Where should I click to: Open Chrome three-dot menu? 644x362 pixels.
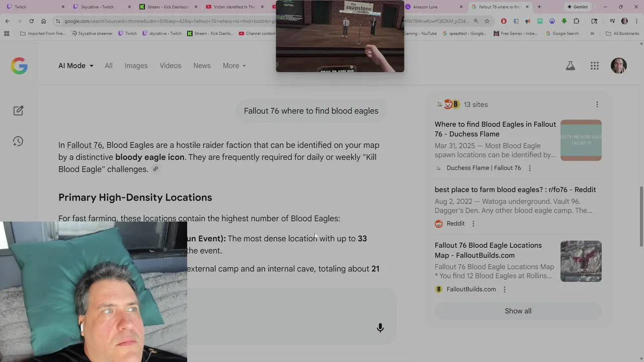636,21
